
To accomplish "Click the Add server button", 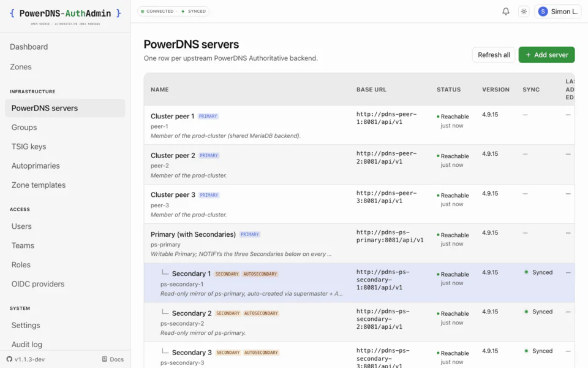I will pos(546,55).
